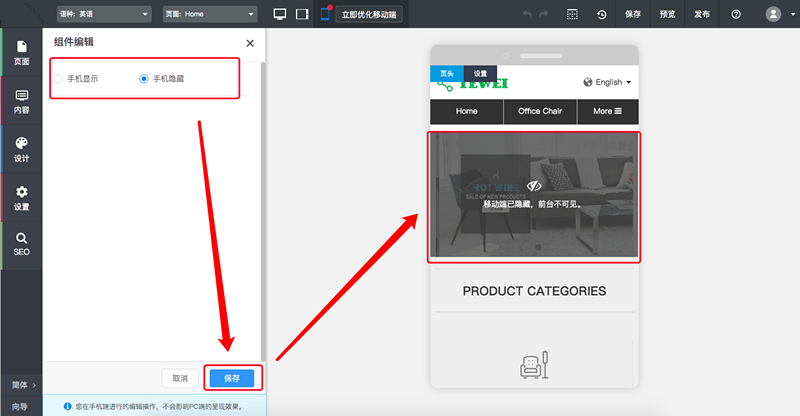Switch to tablet preview icon
800x416 pixels.
pos(302,14)
